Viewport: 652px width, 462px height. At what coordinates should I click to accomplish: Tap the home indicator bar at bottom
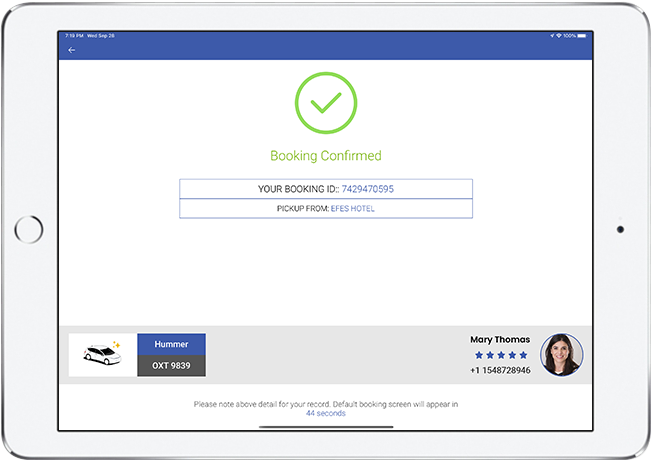click(326, 427)
